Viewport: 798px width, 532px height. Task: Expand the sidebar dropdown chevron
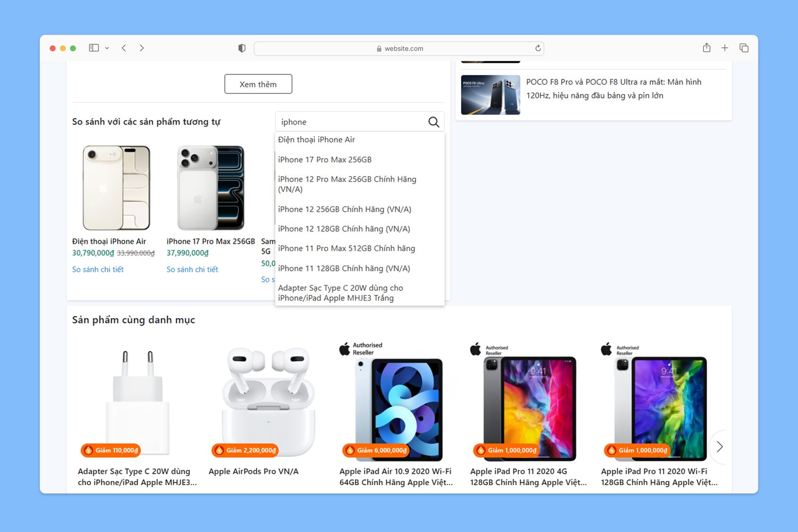point(107,48)
